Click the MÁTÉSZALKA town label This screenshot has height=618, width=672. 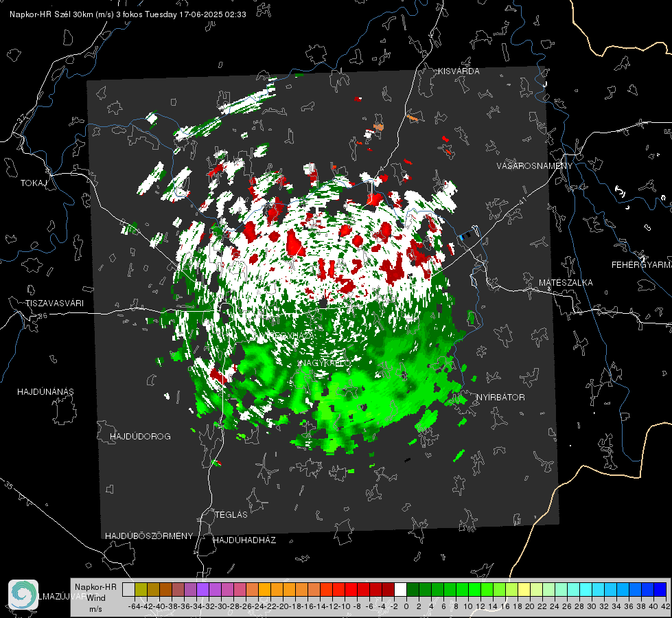tap(566, 283)
